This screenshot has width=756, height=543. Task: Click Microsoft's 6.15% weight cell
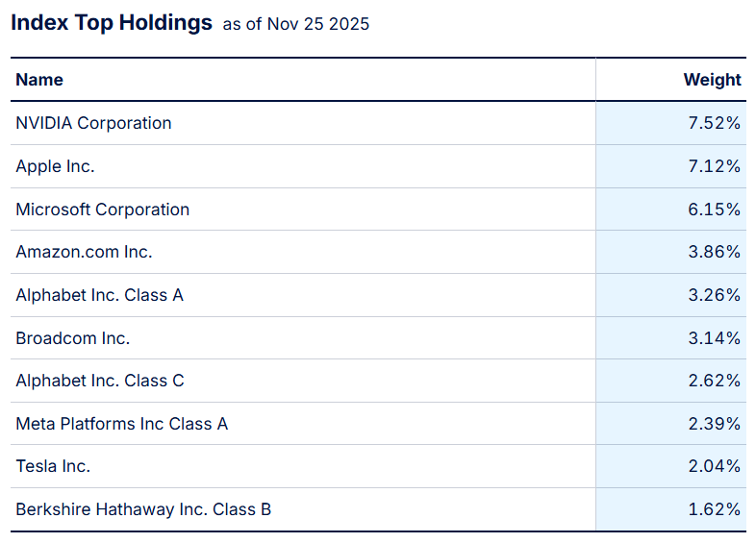(716, 210)
